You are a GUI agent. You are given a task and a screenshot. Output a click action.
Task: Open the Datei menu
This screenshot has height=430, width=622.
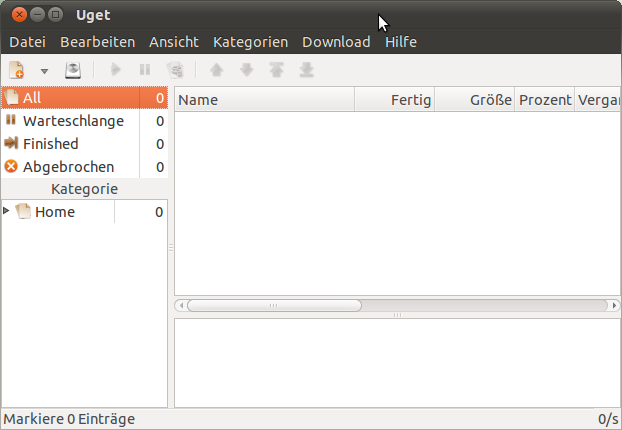[x=27, y=42]
